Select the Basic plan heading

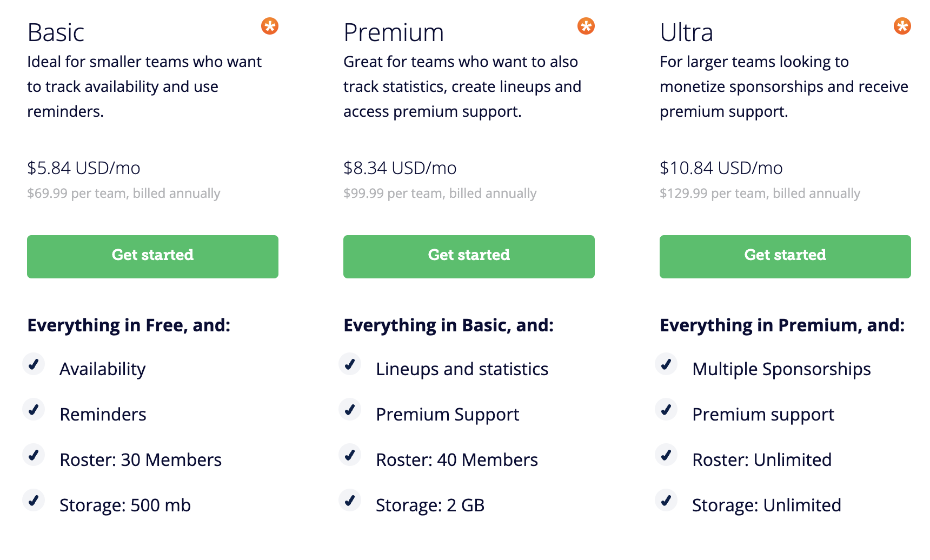[56, 32]
